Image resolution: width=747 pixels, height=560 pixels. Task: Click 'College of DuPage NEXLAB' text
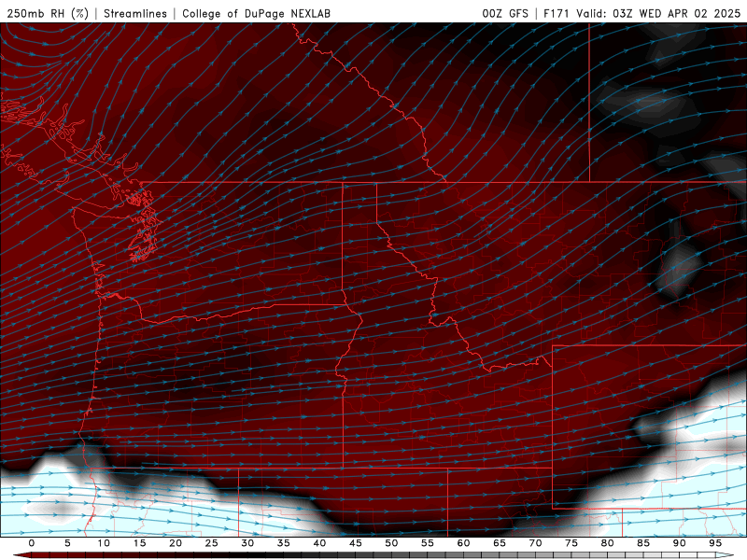point(256,13)
